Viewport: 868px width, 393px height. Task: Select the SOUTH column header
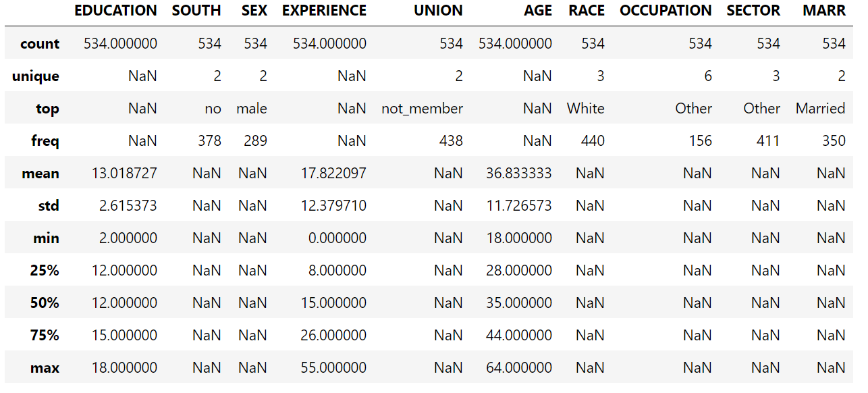[196, 11]
